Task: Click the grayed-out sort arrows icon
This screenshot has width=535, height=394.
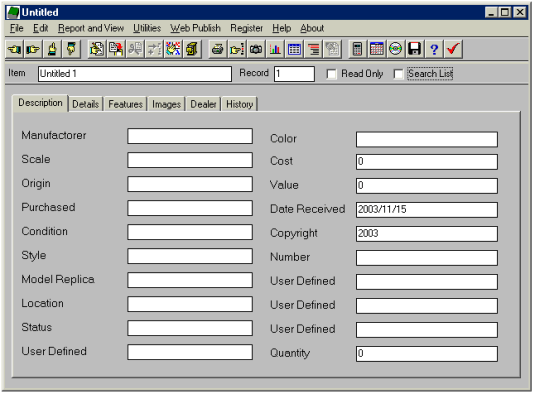Action: [x=154, y=49]
